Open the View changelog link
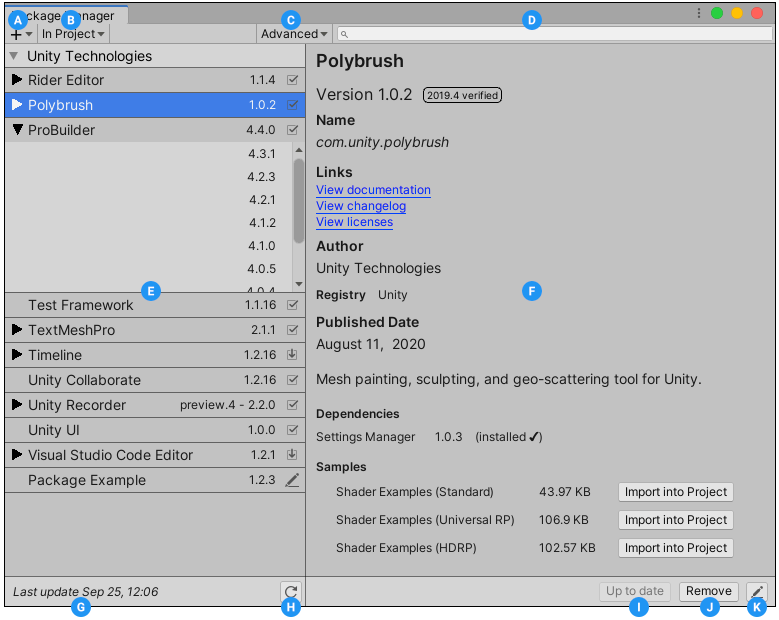The image size is (779, 620). (361, 206)
